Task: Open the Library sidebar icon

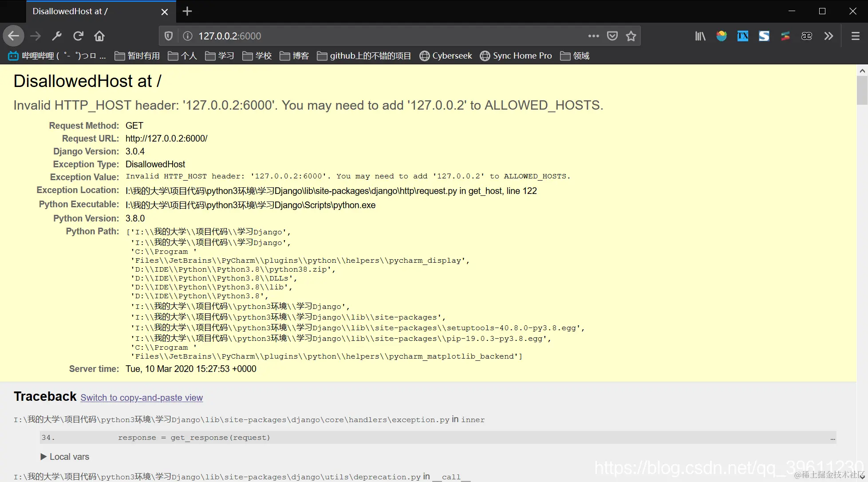Action: (x=700, y=36)
